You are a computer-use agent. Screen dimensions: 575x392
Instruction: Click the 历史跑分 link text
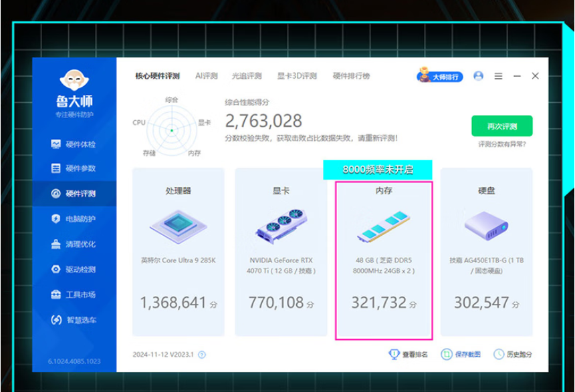(520, 355)
